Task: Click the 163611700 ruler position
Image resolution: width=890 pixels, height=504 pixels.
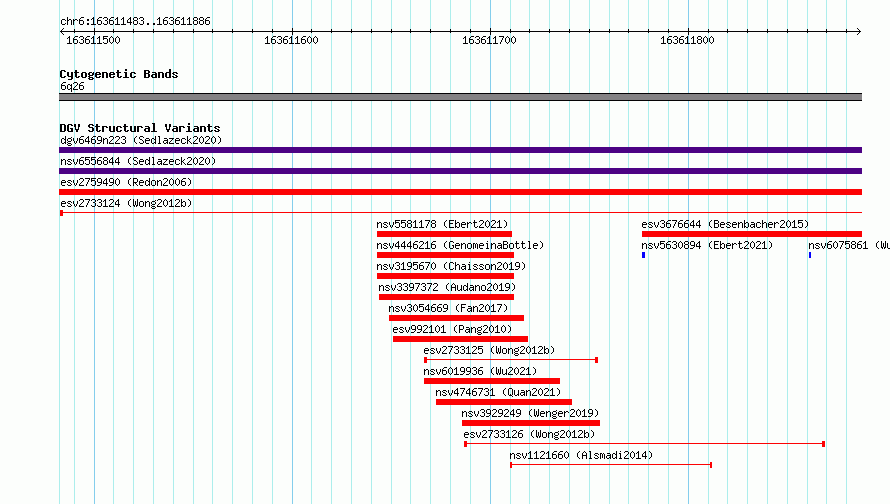Action: [x=489, y=40]
